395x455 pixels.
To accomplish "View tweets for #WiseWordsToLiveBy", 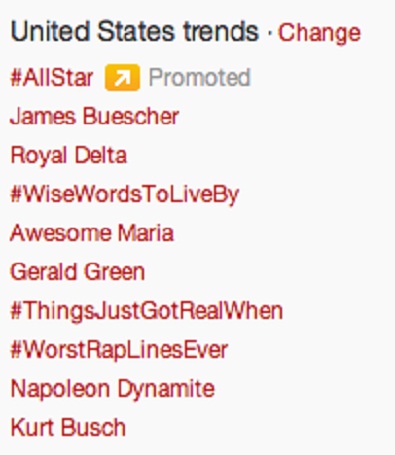I will 125,195.
